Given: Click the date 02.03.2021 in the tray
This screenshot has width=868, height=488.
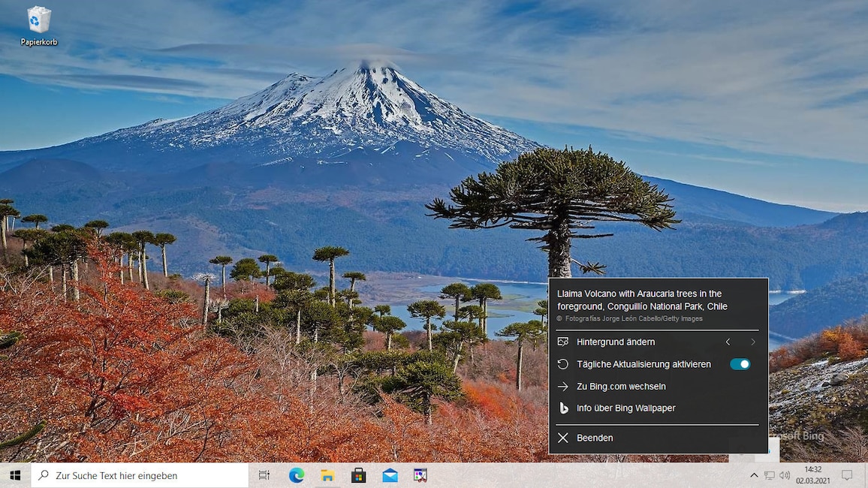Looking at the screenshot, I should (x=812, y=480).
